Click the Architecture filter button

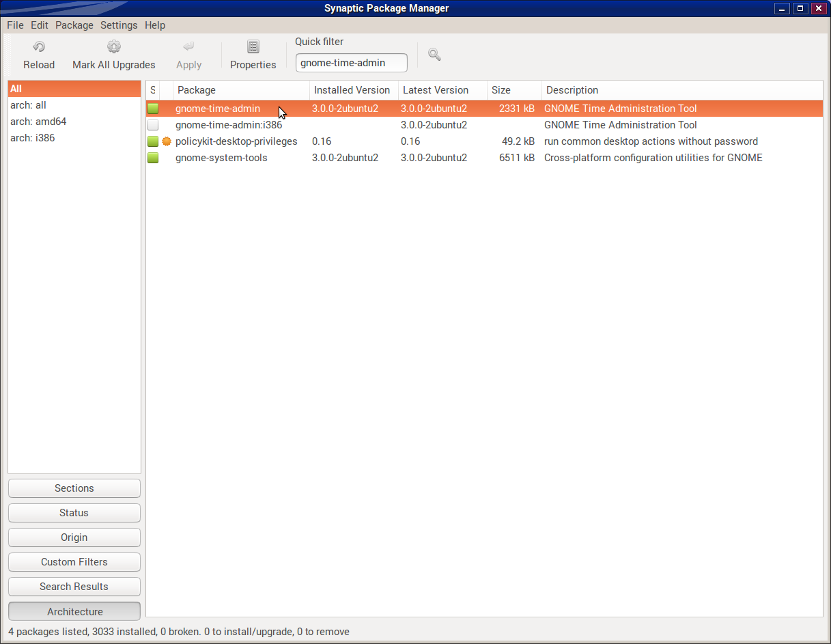tap(74, 611)
